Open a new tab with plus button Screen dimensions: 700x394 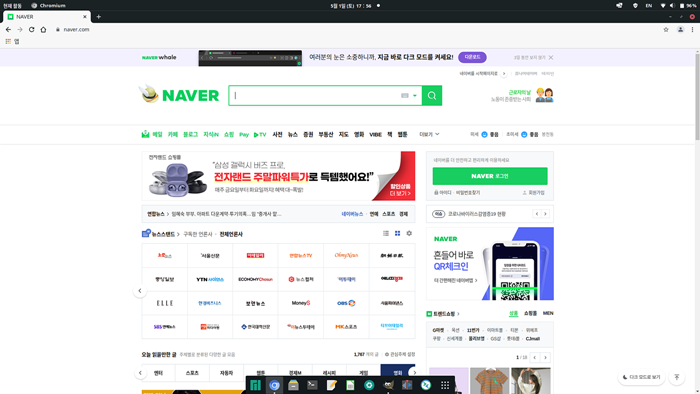[99, 17]
